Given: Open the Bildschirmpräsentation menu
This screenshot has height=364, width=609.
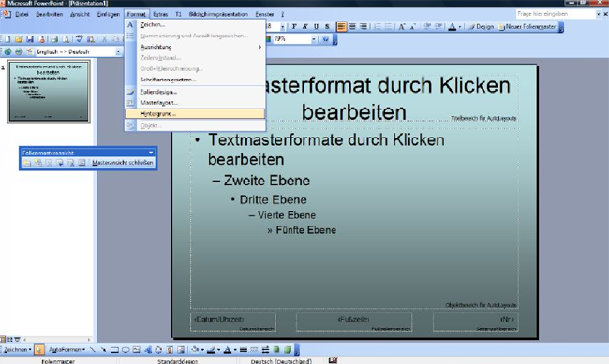Looking at the screenshot, I should pyautogui.click(x=218, y=14).
